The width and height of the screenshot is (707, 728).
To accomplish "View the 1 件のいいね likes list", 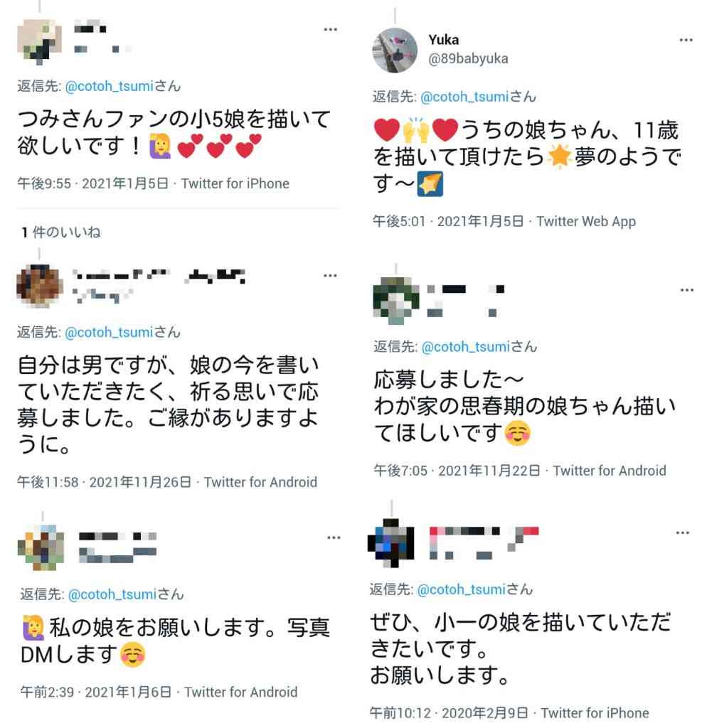I will coord(61,232).
